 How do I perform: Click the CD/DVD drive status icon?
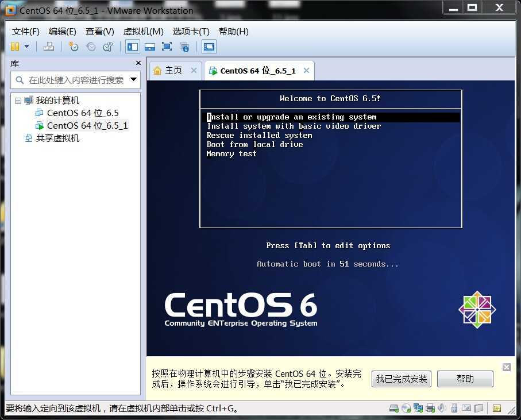(x=406, y=408)
